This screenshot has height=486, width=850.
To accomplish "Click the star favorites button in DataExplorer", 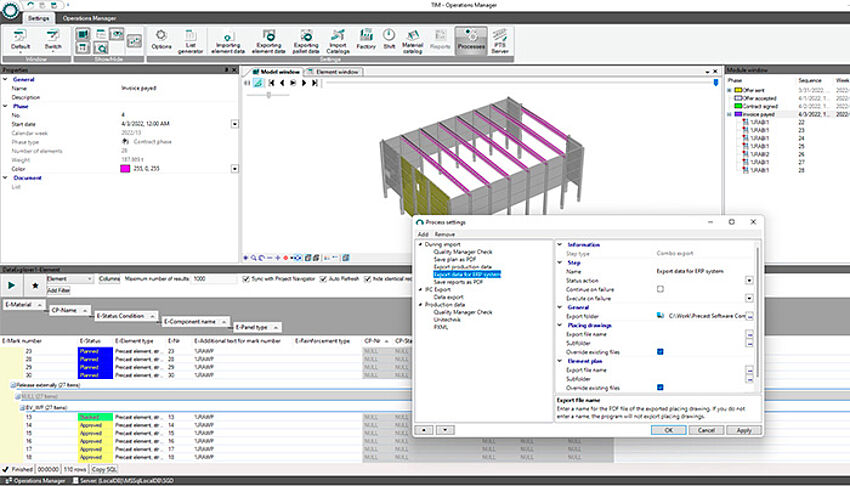I will click(x=35, y=284).
